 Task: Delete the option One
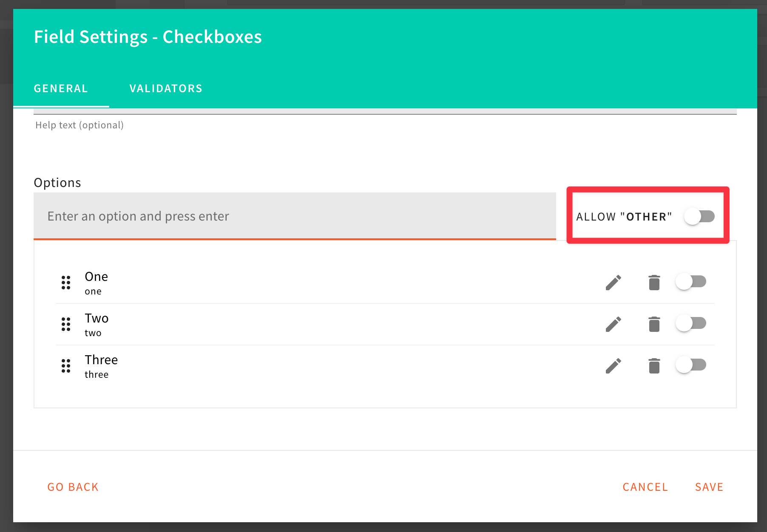click(653, 282)
